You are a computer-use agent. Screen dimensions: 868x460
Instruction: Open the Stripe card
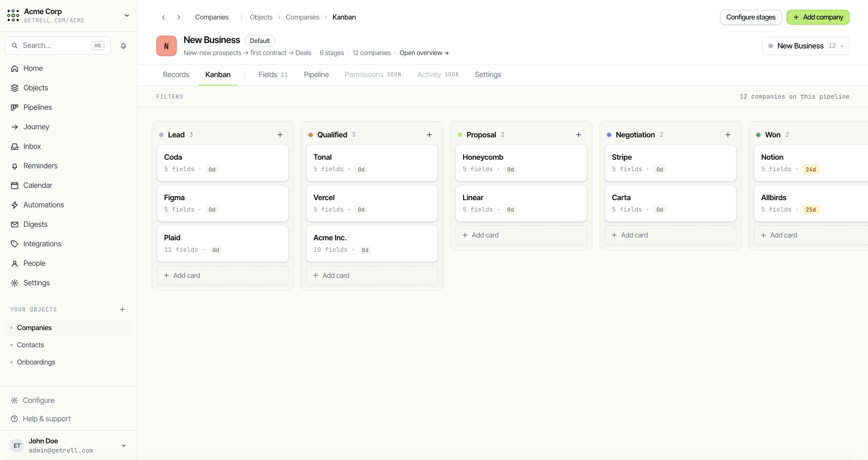(x=671, y=163)
